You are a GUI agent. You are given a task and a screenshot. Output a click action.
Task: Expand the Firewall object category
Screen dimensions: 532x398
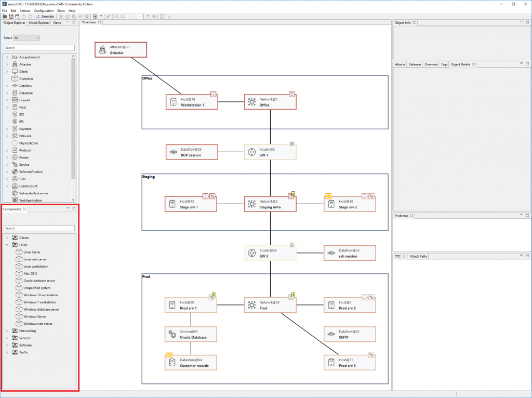point(7,100)
